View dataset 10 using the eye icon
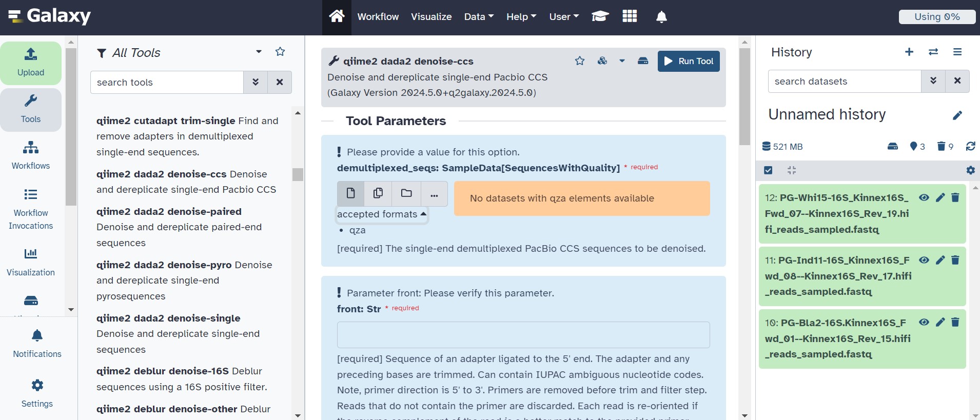Viewport: 980px width, 420px height. coord(924,323)
